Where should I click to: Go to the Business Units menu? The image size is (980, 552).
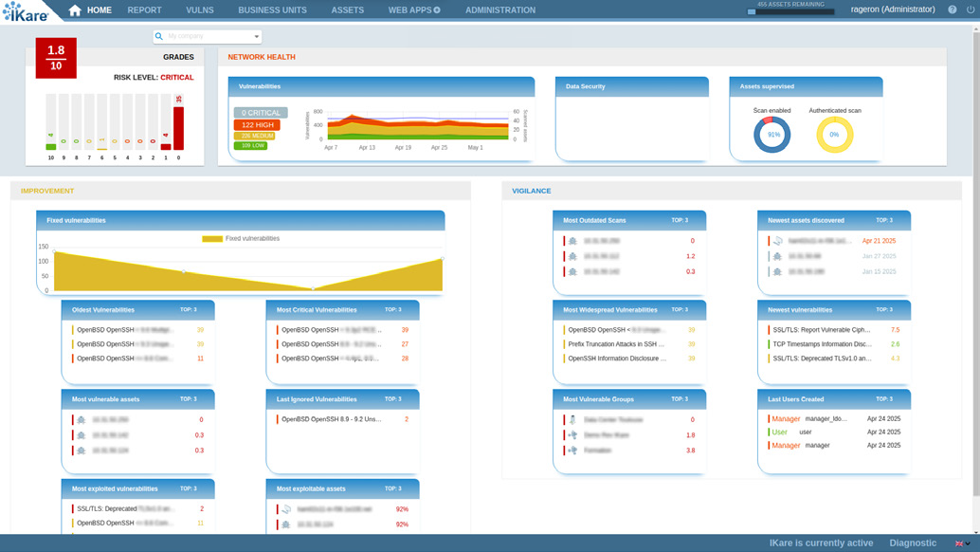click(272, 10)
